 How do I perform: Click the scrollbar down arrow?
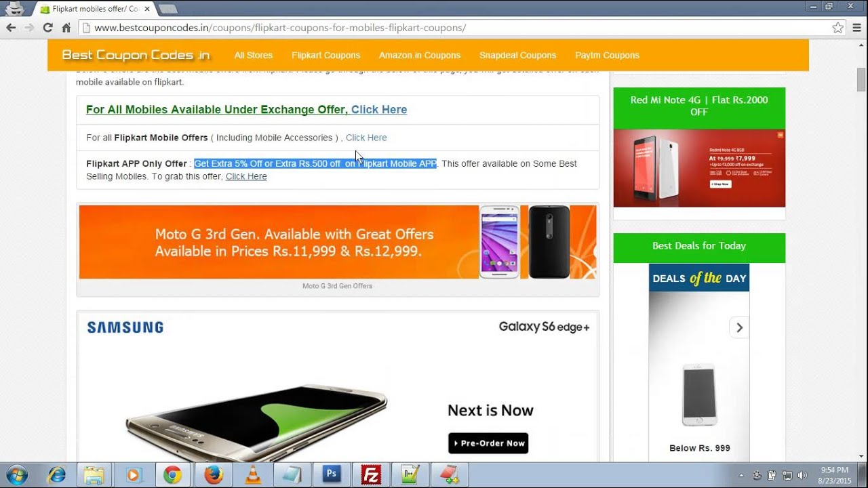coord(861,456)
